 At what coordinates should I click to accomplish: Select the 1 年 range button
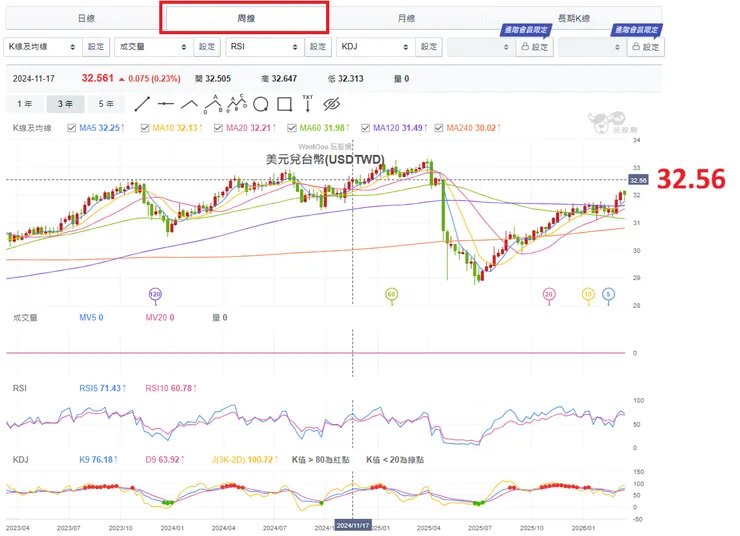(25, 104)
